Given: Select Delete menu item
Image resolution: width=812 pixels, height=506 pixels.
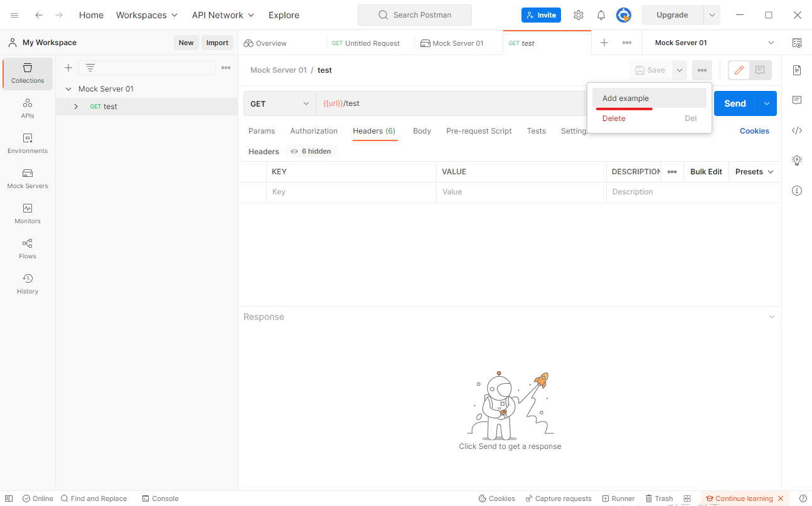Looking at the screenshot, I should pos(649,119).
